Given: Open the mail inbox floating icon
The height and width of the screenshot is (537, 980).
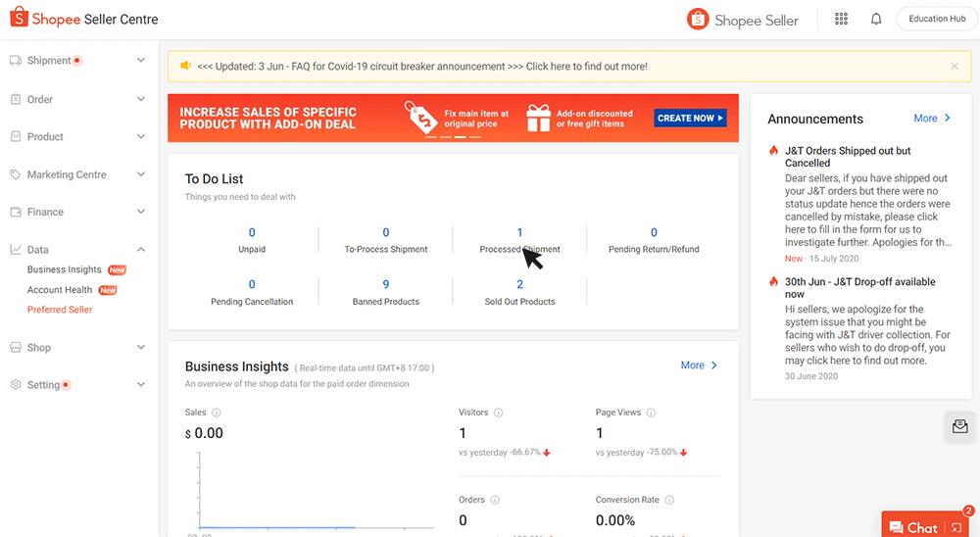Looking at the screenshot, I should click(x=959, y=426).
